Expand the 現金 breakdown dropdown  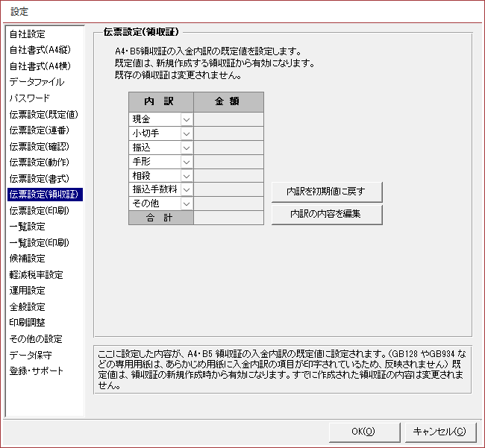pyautogui.click(x=187, y=119)
